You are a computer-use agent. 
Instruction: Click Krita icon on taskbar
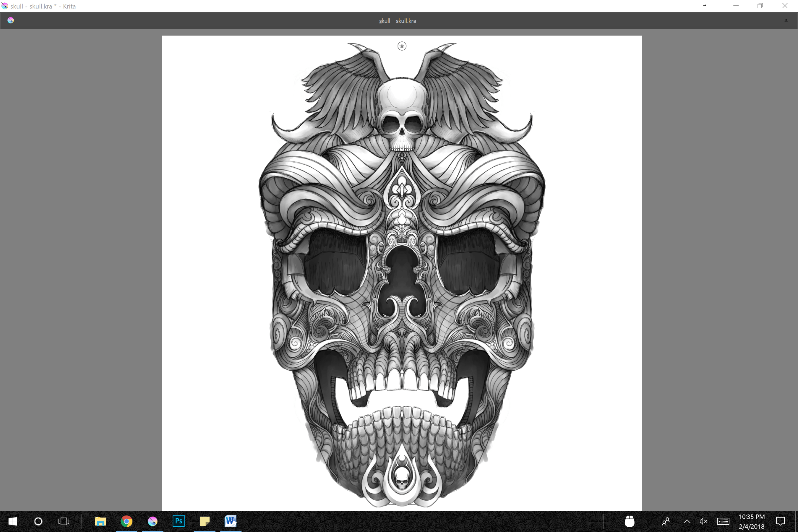[x=153, y=521]
